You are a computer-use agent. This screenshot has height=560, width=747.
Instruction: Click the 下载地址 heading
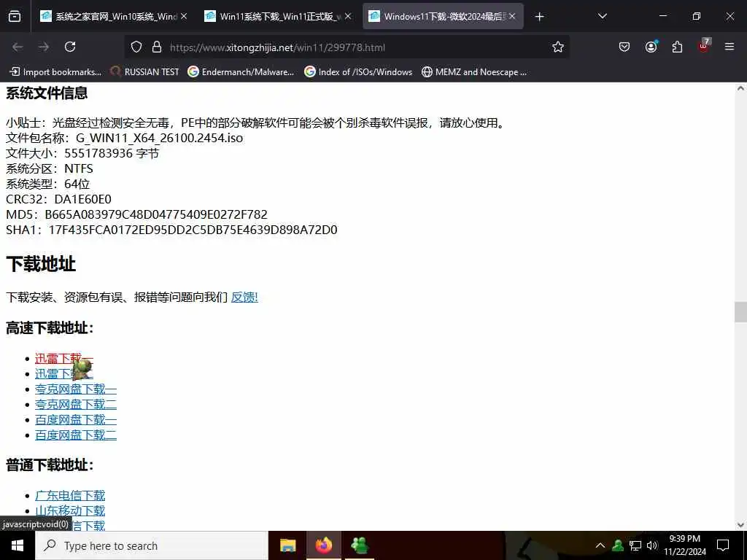[41, 264]
